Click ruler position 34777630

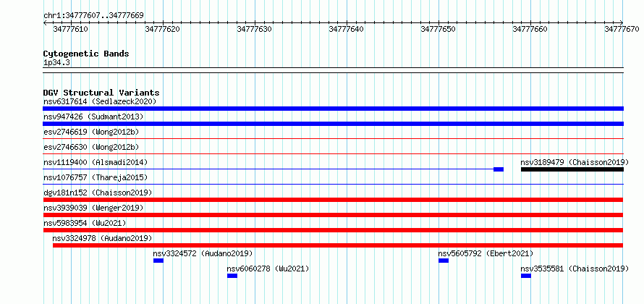coord(255,29)
